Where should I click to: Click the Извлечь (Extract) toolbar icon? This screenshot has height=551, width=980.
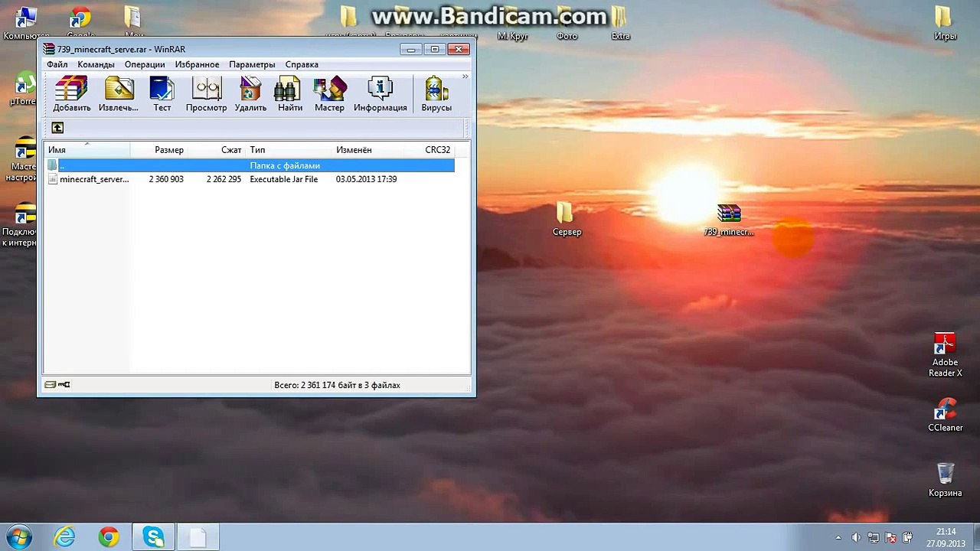click(119, 94)
